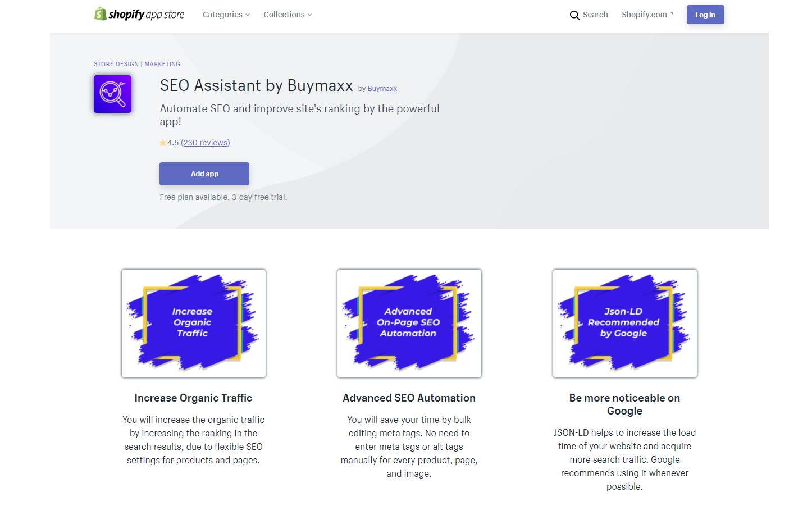The image size is (812, 510).
Task: Click the Log in button
Action: [x=705, y=15]
